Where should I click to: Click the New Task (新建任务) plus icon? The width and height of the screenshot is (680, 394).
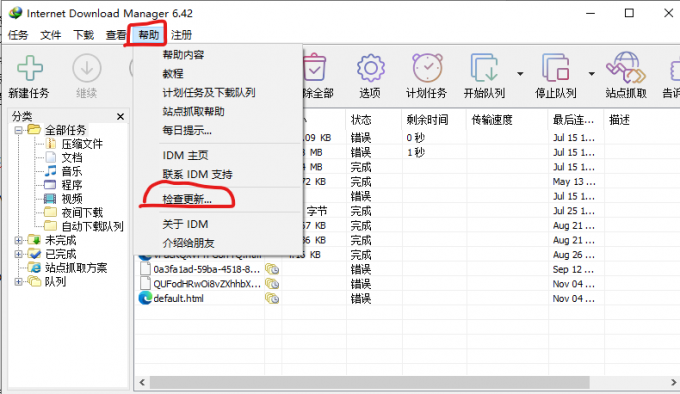click(x=30, y=68)
